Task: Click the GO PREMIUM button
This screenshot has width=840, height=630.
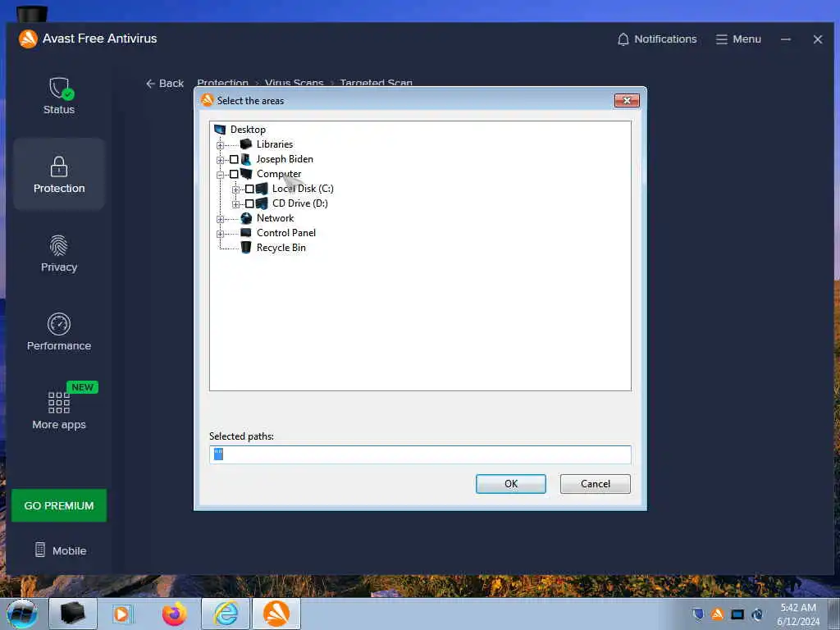Action: point(59,505)
